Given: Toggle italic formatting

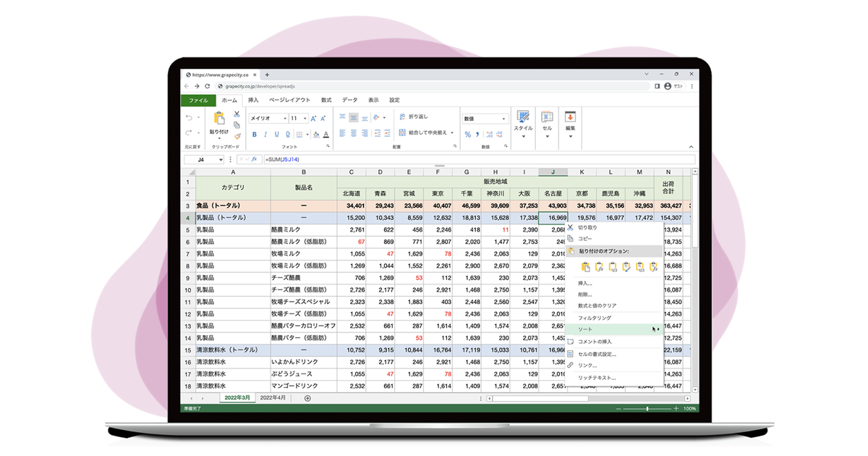Looking at the screenshot, I should 265,134.
